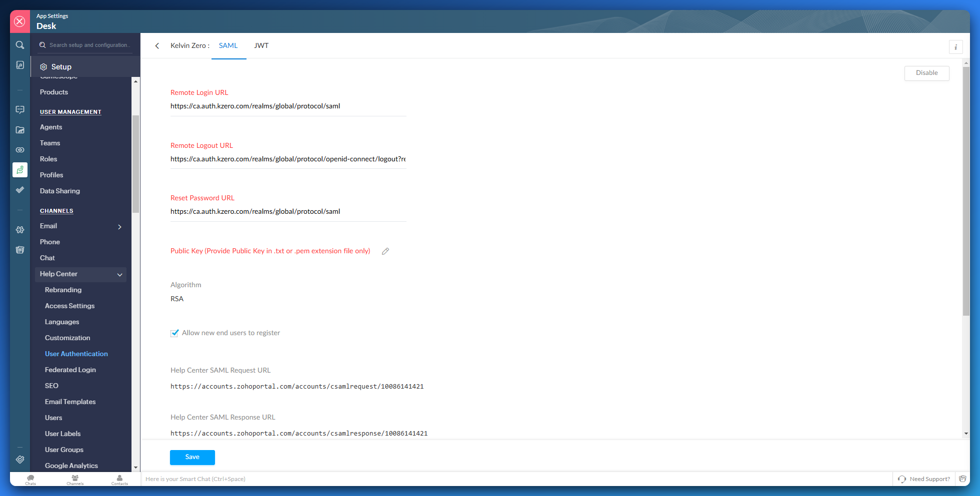Edit Public Key with the pencil icon

(x=385, y=251)
